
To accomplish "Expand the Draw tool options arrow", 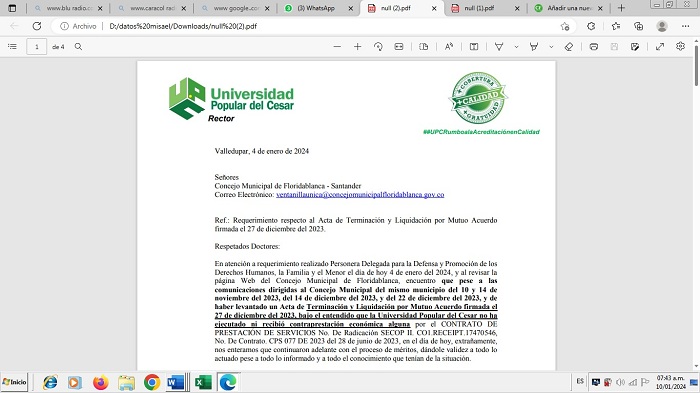I will (x=516, y=46).
